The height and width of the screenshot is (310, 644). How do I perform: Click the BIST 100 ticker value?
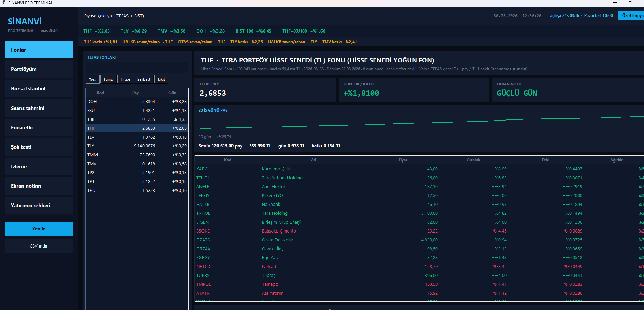[264, 31]
